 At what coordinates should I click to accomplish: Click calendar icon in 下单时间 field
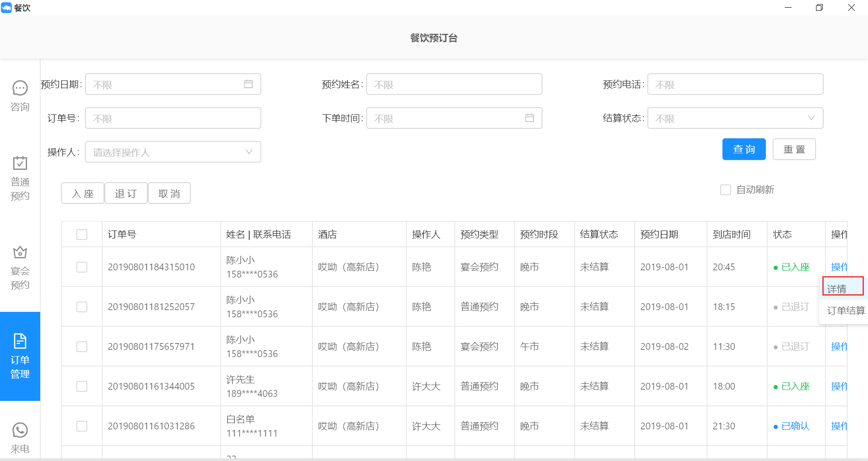(529, 118)
